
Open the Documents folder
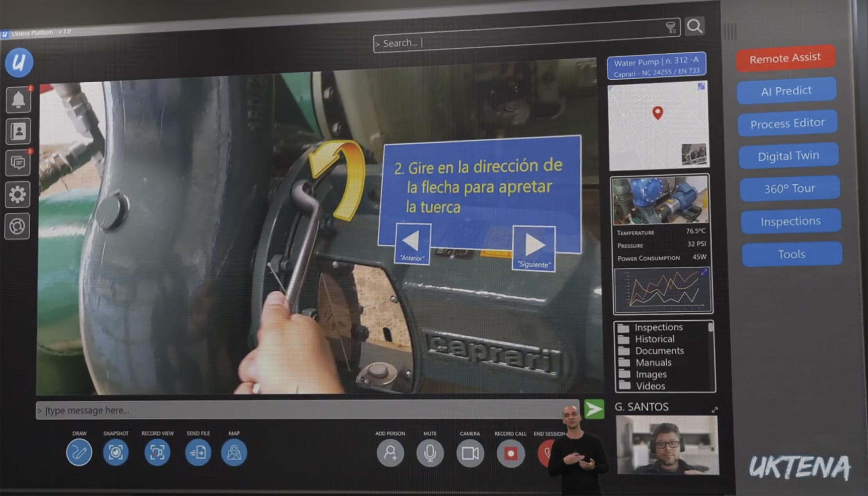click(x=651, y=351)
